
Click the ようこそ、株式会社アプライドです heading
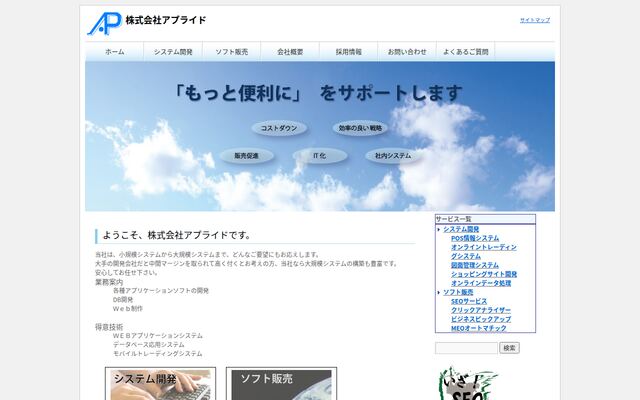point(177,236)
